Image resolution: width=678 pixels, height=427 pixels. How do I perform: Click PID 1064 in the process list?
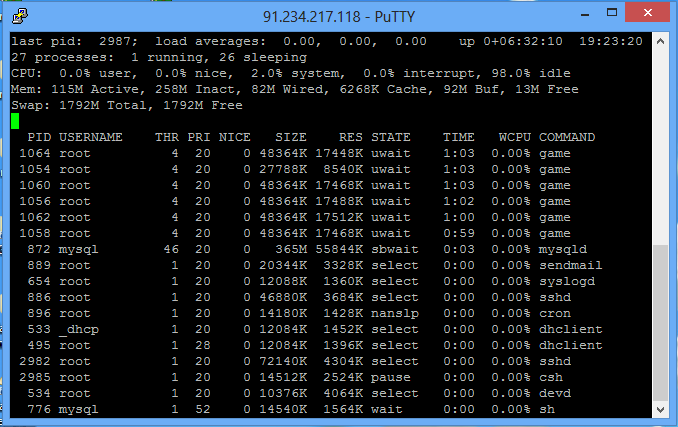35,153
